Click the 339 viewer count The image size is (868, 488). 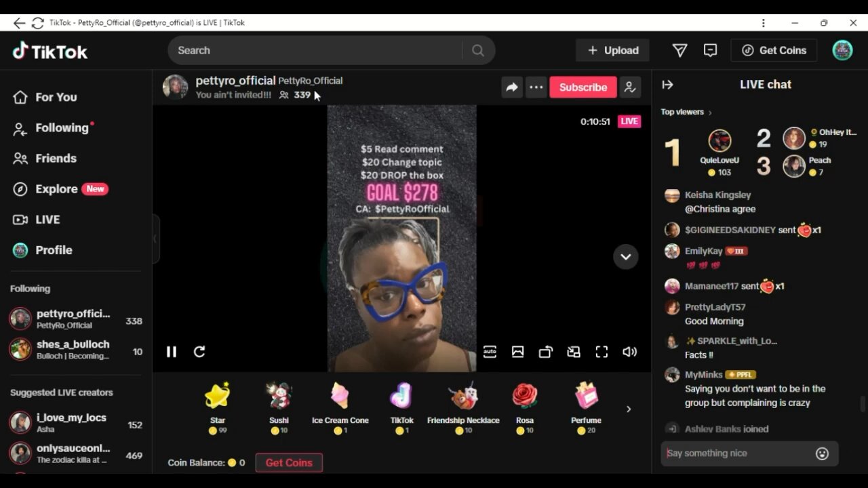coord(302,95)
